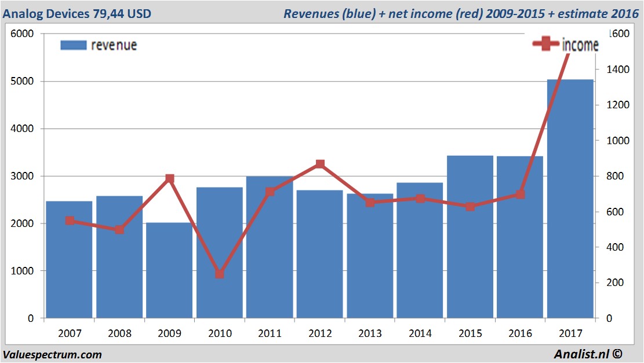This screenshot has height=363, width=644.
Task: Select the 2017 year label
Action: pyautogui.click(x=570, y=333)
